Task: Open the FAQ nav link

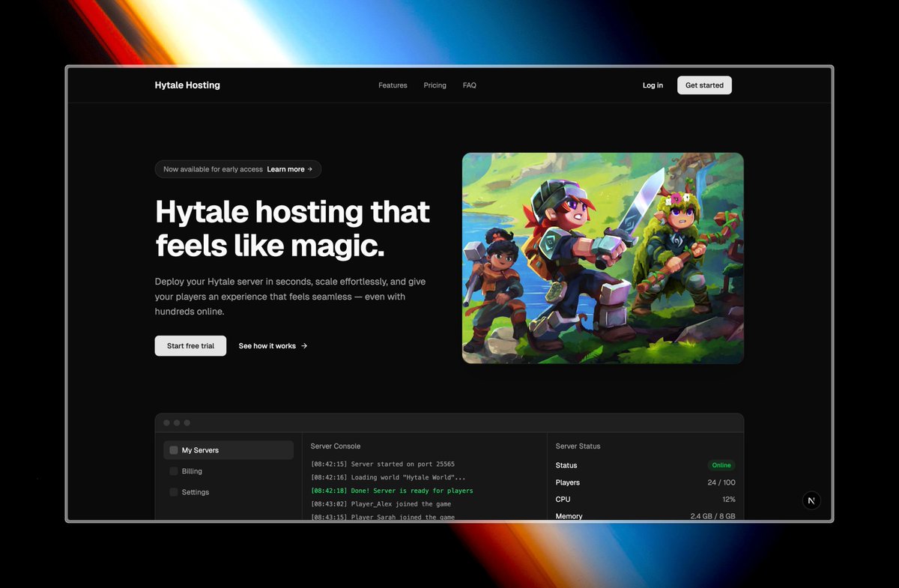Action: (469, 85)
